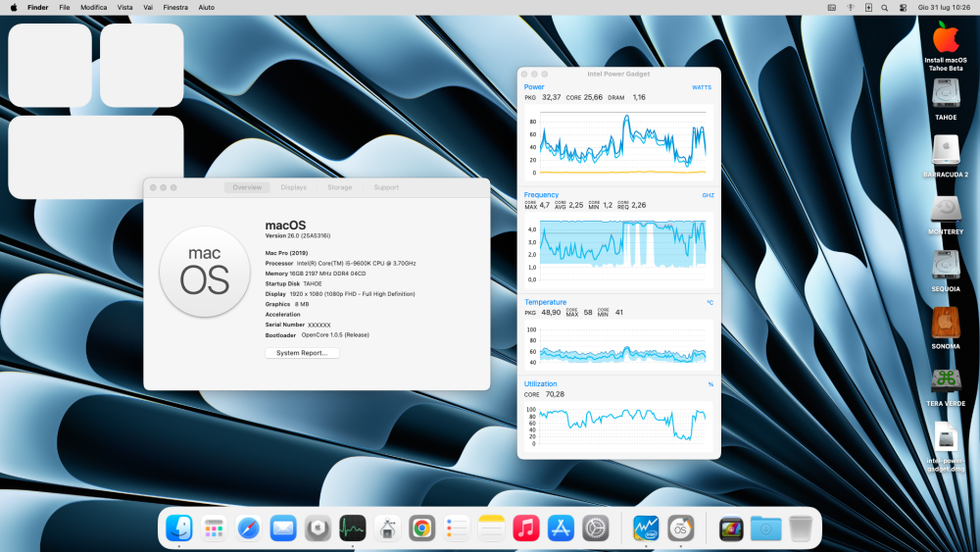980x552 pixels.
Task: Select the SEQUOIA drive icon
Action: click(946, 271)
